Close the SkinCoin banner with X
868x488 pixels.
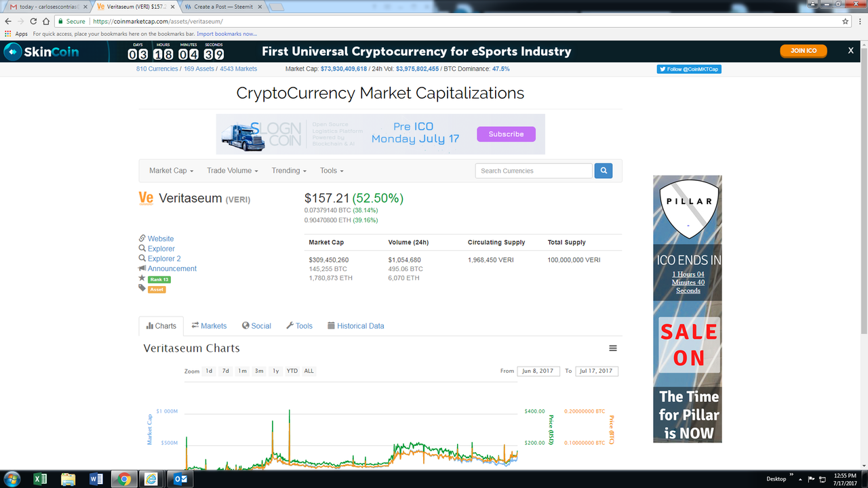(851, 51)
